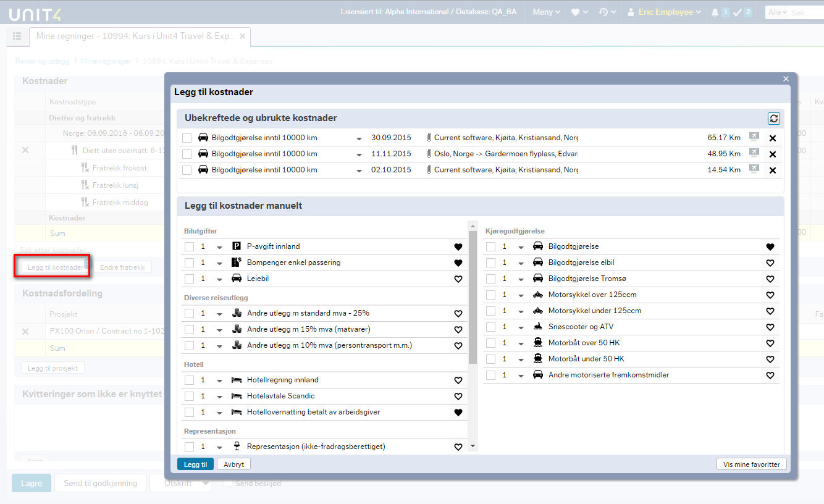Toggle favorite heart for Motorbåt under 50 HK
Screen dimensions: 824x504
coord(770,359)
